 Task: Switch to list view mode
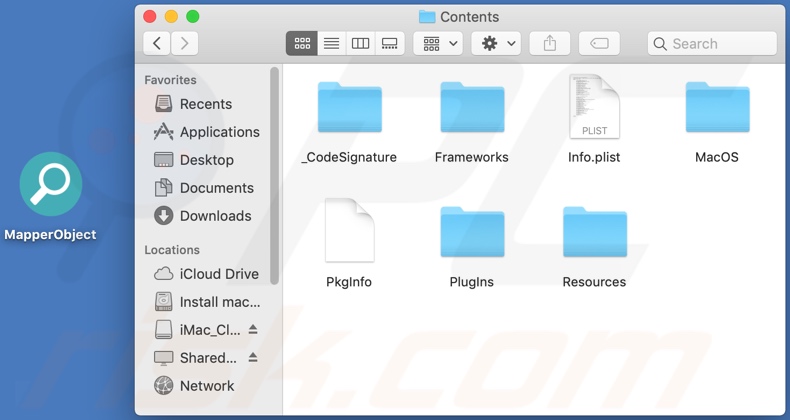pos(331,44)
